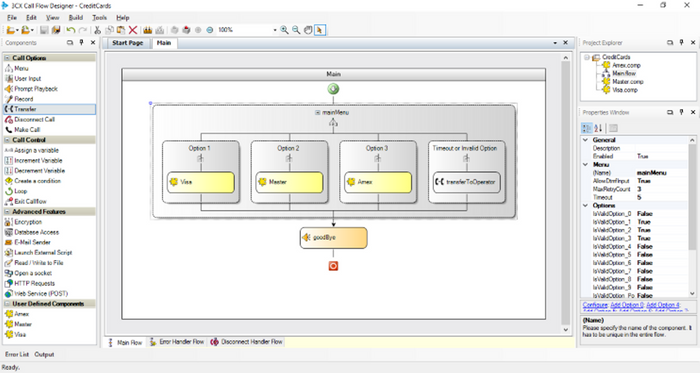Open Main.flow in Project Explorer
Screen dimensions: 700x373
pos(624,73)
